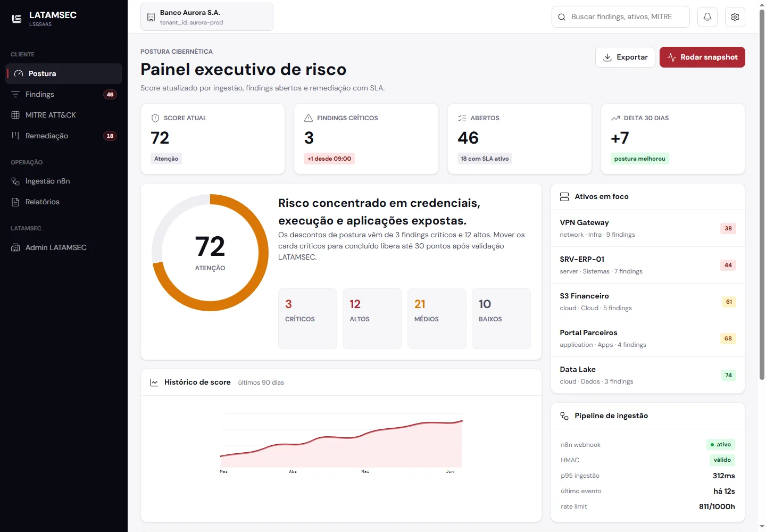Select the 12 Altos severity tile
The image size is (766, 532).
372,319
